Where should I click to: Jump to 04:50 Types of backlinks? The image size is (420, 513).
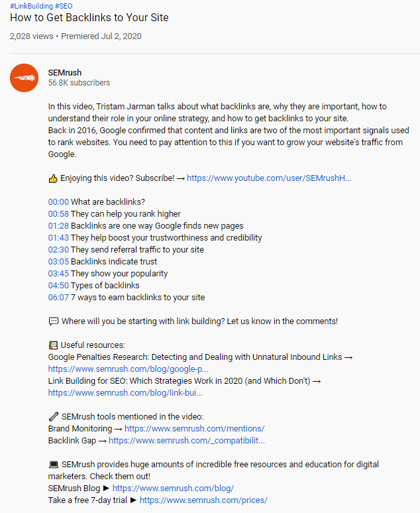click(58, 286)
